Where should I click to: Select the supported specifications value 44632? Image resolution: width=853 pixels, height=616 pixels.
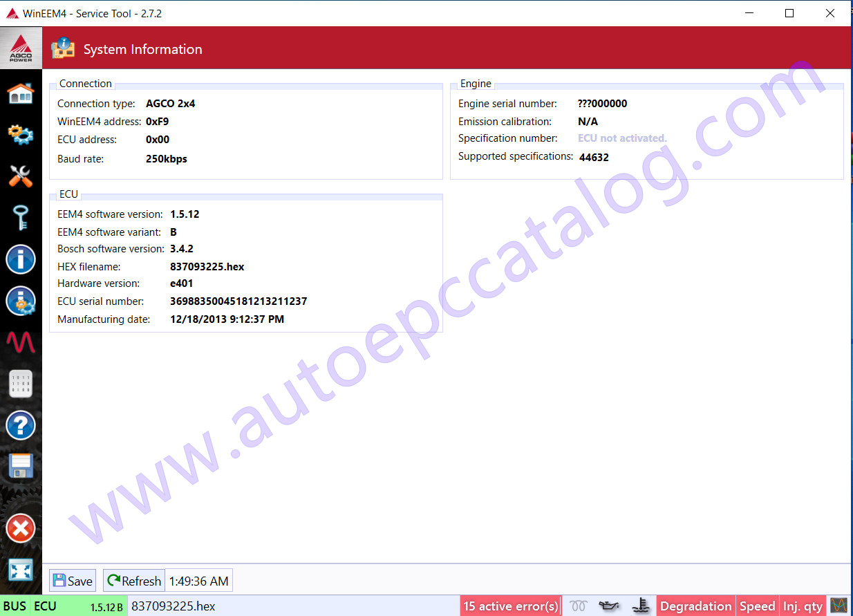coord(594,158)
